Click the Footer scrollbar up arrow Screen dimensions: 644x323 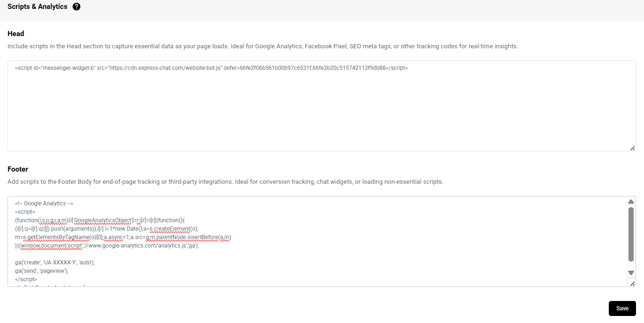click(x=631, y=202)
